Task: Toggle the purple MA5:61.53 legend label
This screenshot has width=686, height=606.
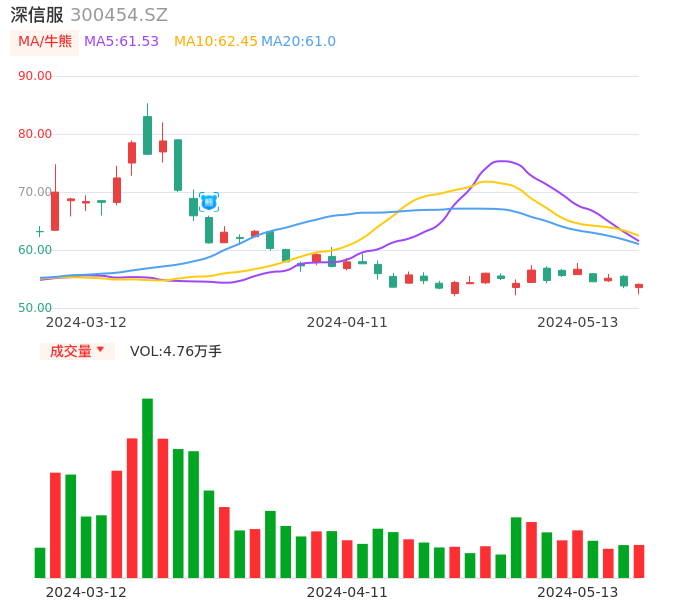Action: 121,42
